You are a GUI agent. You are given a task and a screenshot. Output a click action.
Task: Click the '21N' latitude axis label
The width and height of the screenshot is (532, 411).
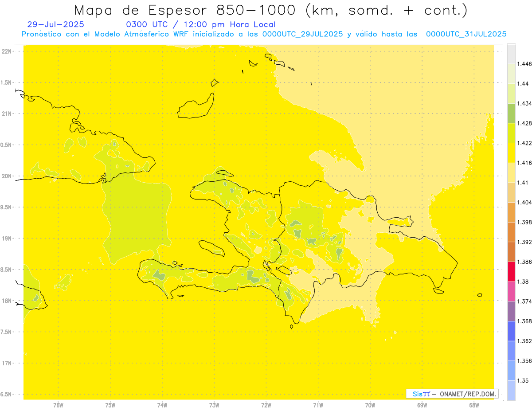coord(7,114)
